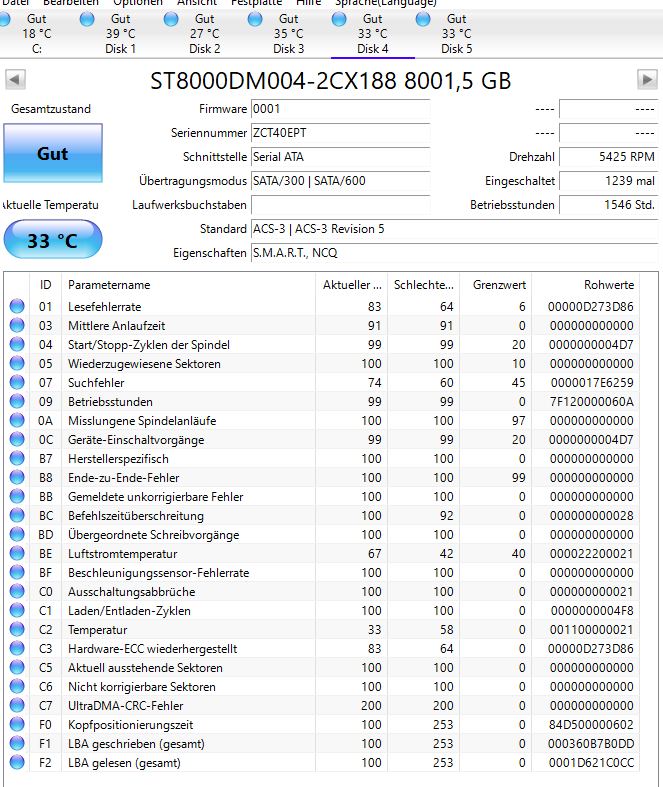Open the Optionen menu
The width and height of the screenshot is (663, 787).
click(x=138, y=3)
